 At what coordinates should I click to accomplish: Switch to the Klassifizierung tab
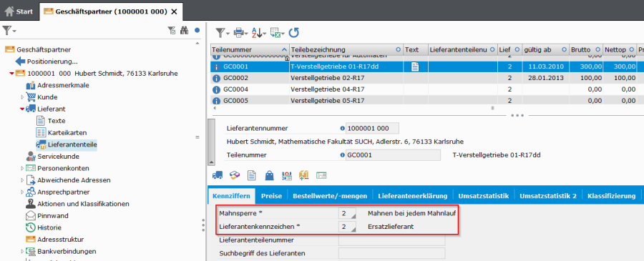point(612,196)
